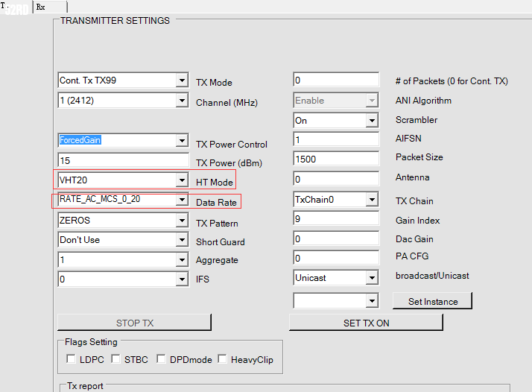Expand the Scrambler On dropdown
This screenshot has width=532, height=392.
point(372,120)
